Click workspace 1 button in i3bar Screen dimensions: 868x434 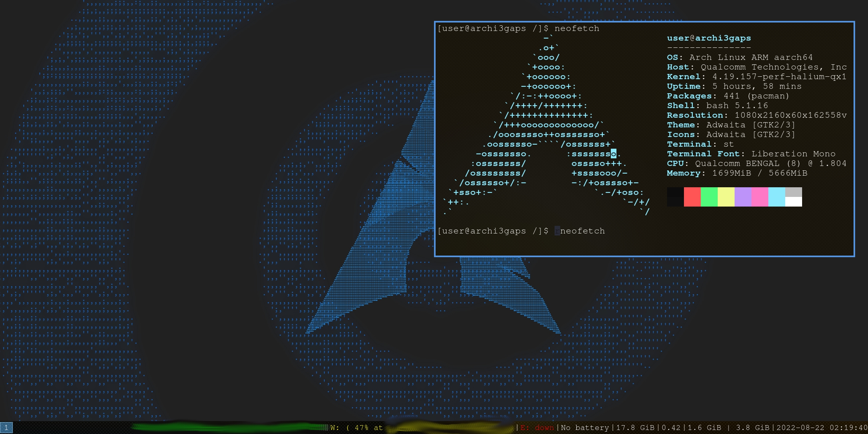coord(6,428)
